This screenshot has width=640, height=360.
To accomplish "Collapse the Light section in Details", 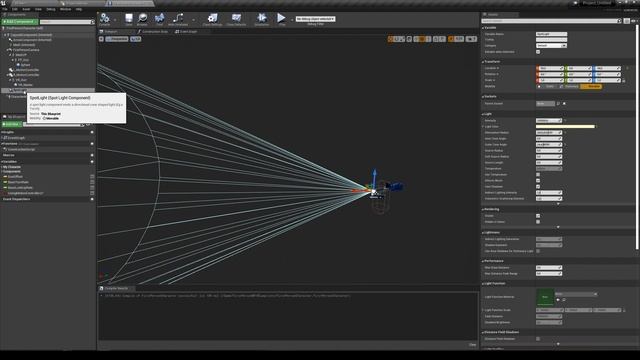I will pyautogui.click(x=483, y=114).
